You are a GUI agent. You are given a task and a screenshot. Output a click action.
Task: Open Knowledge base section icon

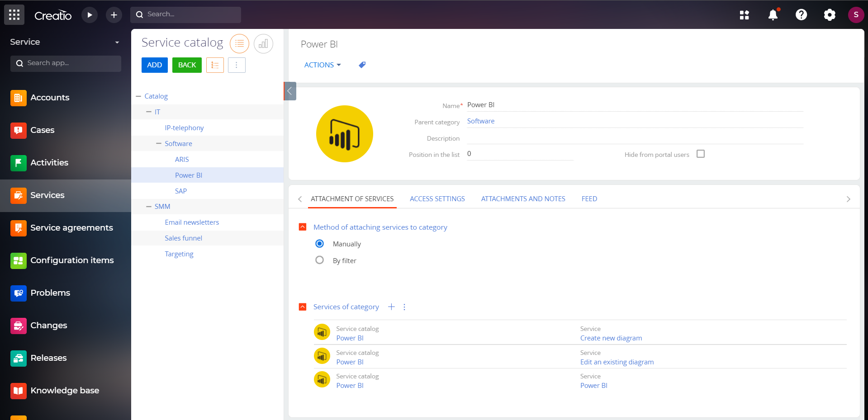(x=18, y=391)
